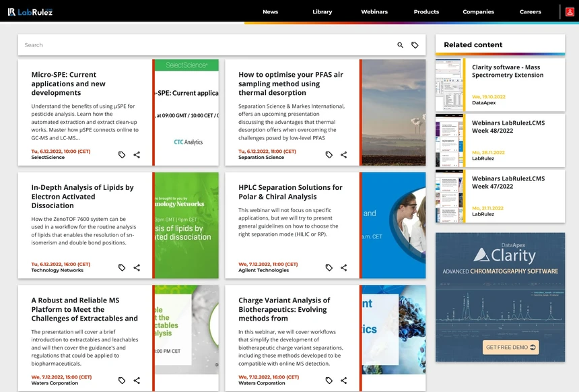579x392 pixels.
Task: Open the user account icon
Action: click(570, 12)
